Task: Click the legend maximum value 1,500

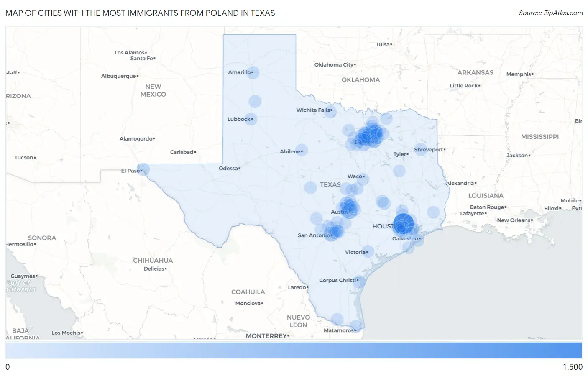Action: click(573, 367)
